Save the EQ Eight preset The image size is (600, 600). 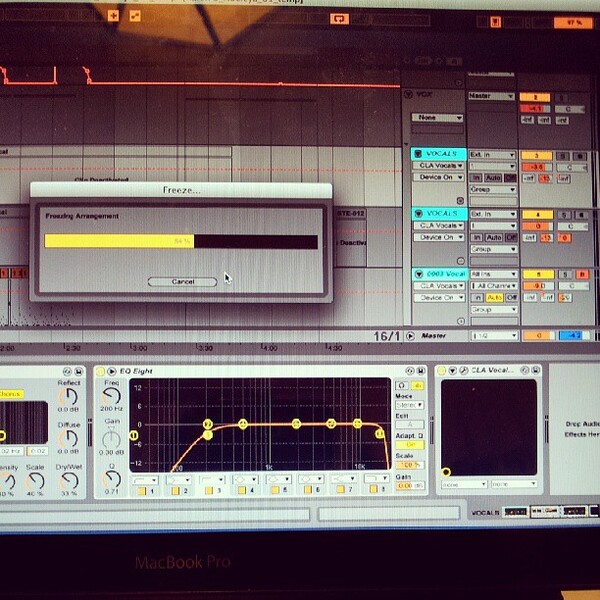421,371
